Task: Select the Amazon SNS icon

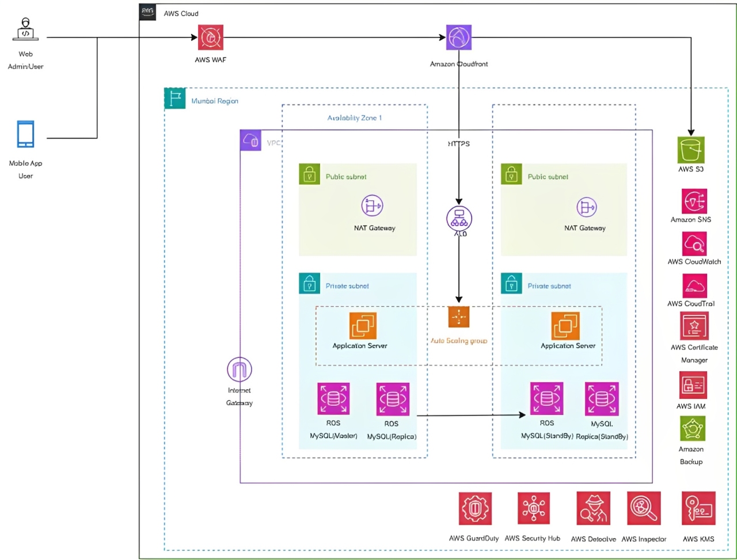Action: tap(693, 201)
